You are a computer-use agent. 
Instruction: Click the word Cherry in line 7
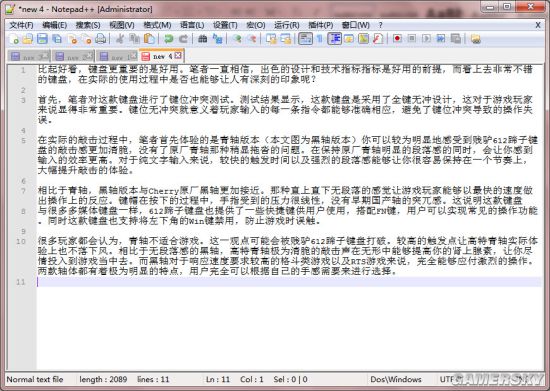(164, 191)
